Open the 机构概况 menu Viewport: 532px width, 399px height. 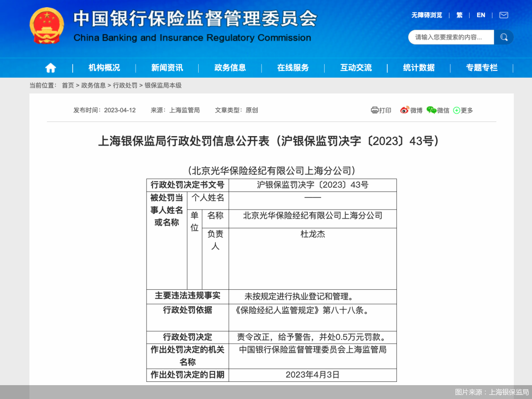pyautogui.click(x=104, y=68)
